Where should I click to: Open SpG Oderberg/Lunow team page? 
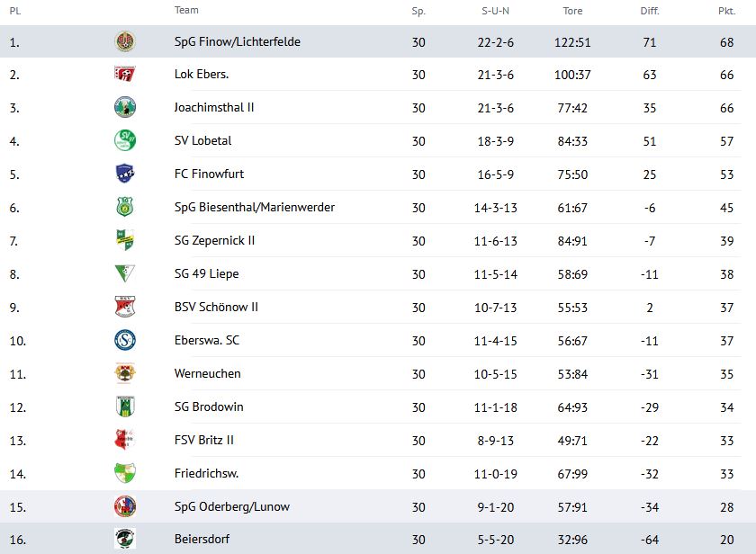click(x=232, y=507)
